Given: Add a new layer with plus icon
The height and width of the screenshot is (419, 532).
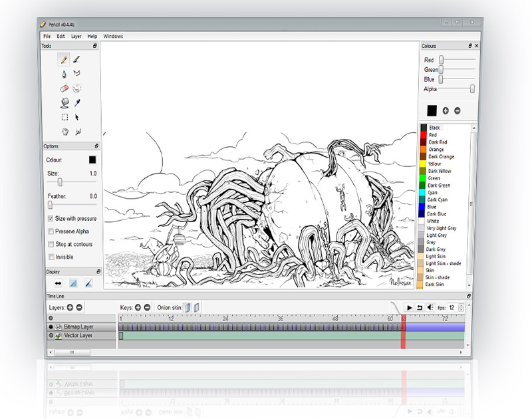Looking at the screenshot, I should click(70, 308).
